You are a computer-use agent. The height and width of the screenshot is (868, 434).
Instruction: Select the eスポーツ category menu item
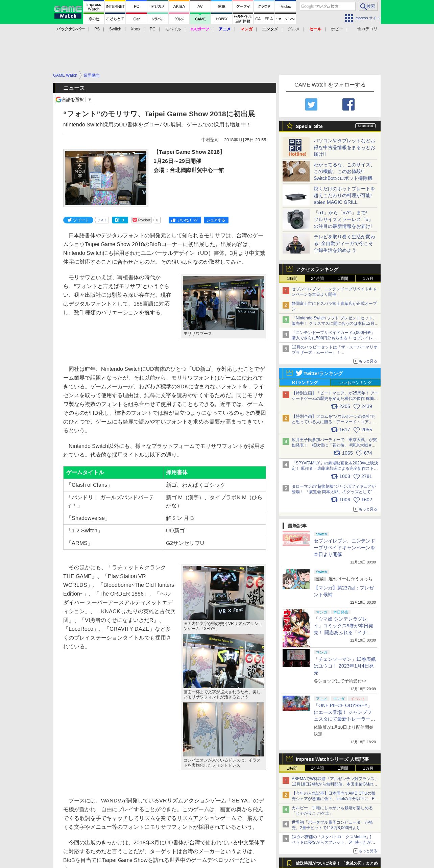click(200, 29)
